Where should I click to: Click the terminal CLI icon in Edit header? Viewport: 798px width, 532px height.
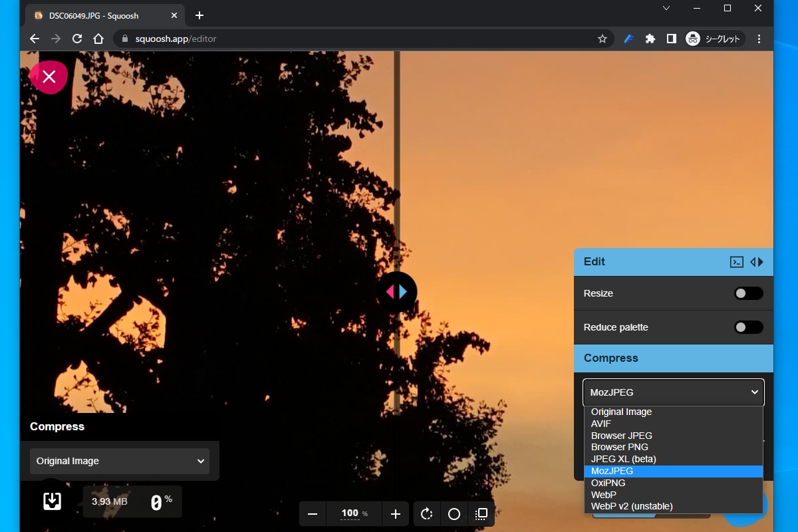click(736, 262)
